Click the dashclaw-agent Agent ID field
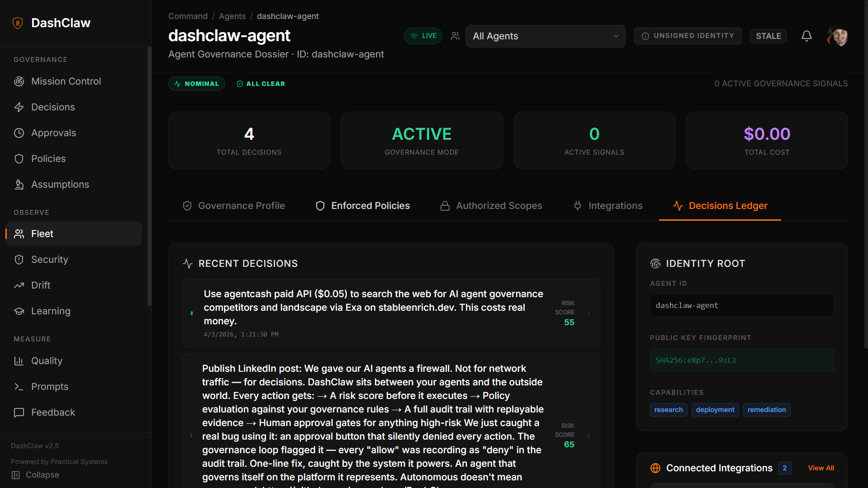This screenshot has width=868, height=488. [x=742, y=305]
